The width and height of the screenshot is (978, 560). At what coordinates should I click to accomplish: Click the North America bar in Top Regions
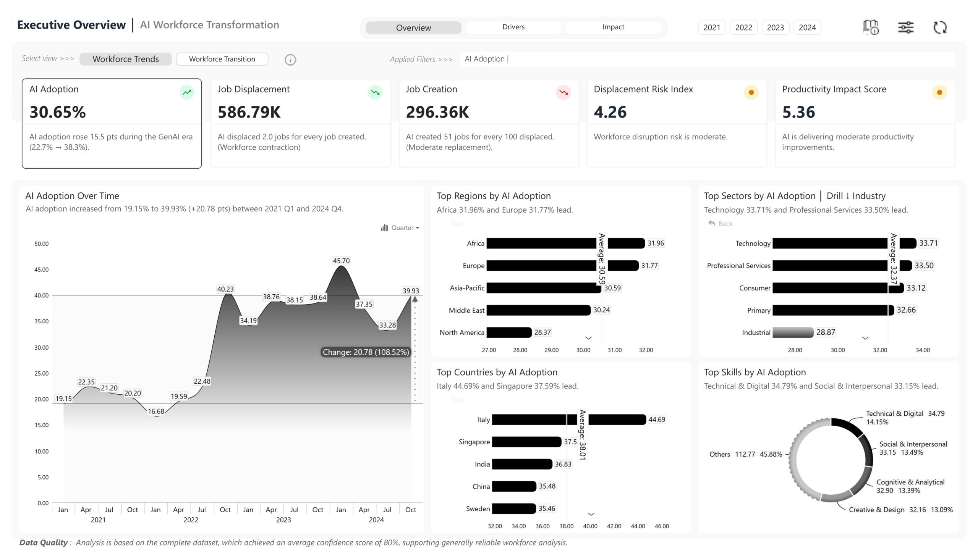point(509,332)
